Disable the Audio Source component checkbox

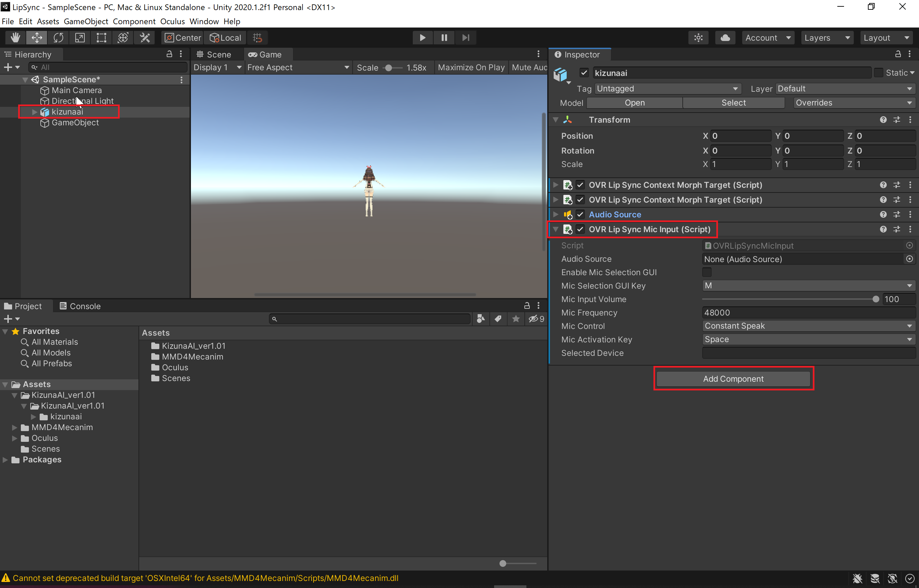coord(580,215)
